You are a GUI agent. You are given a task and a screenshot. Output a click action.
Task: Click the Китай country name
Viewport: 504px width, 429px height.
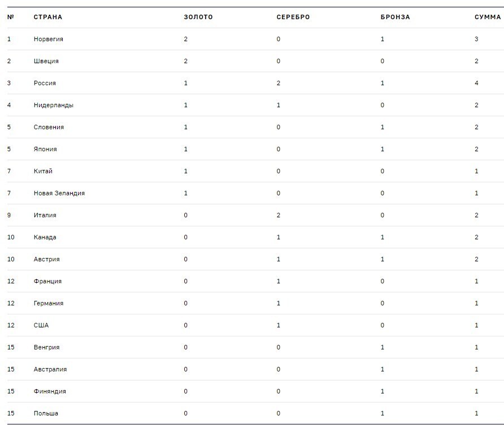coord(44,171)
